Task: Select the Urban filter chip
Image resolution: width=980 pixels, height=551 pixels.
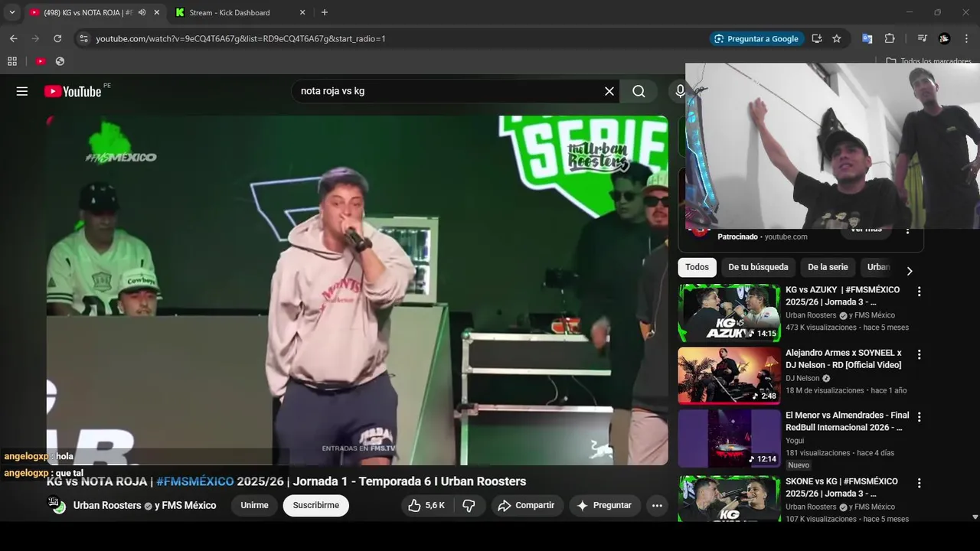Action: click(x=877, y=267)
